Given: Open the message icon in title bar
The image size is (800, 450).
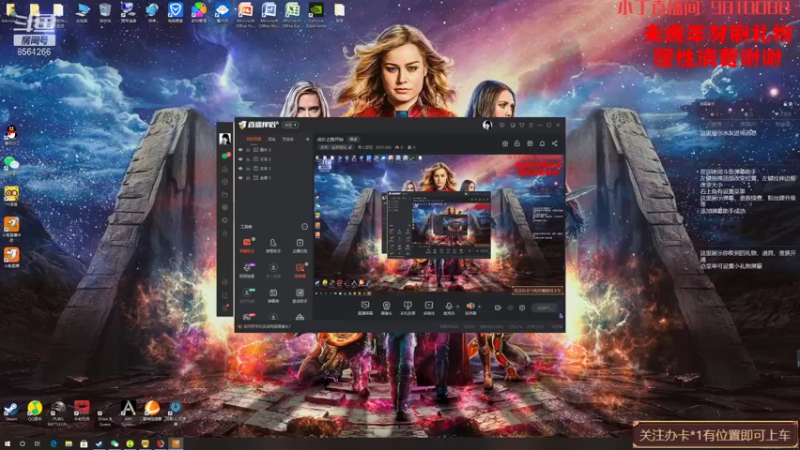Looking at the screenshot, I should pyautogui.click(x=502, y=125).
